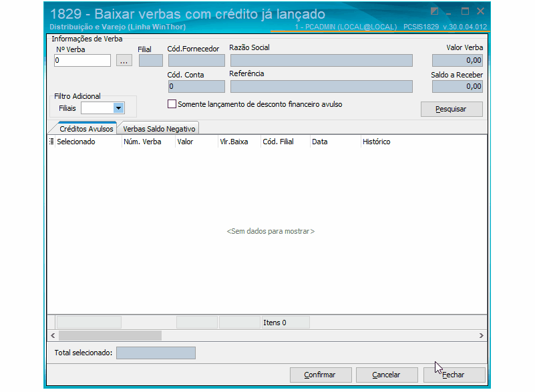This screenshot has height=392, width=535.
Task: Sort by the Vlr.Baixa column header
Action: coord(239,142)
